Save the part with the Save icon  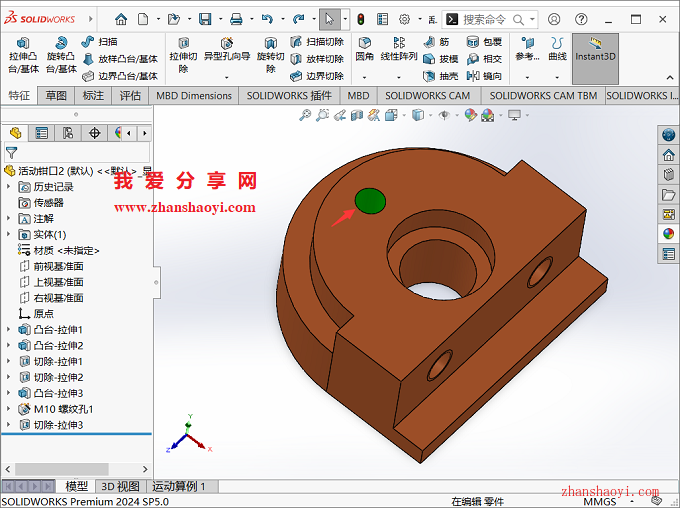(205, 19)
